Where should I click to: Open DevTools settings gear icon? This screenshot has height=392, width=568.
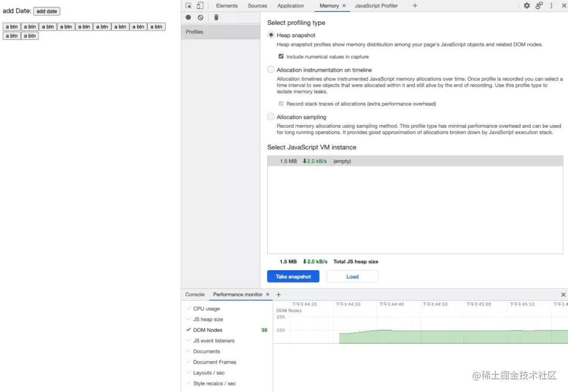526,5
